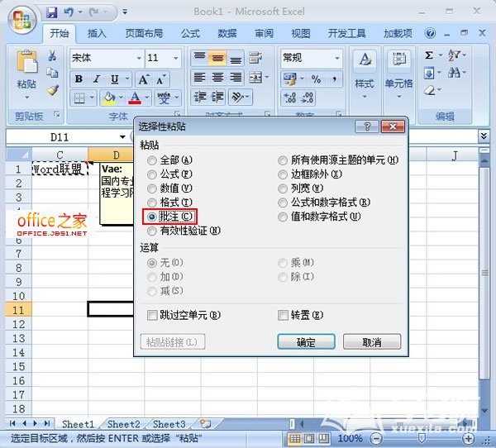This screenshot has height=448, width=496.
Task: Expand Name Box dropdown arrow
Action: pyautogui.click(x=122, y=137)
